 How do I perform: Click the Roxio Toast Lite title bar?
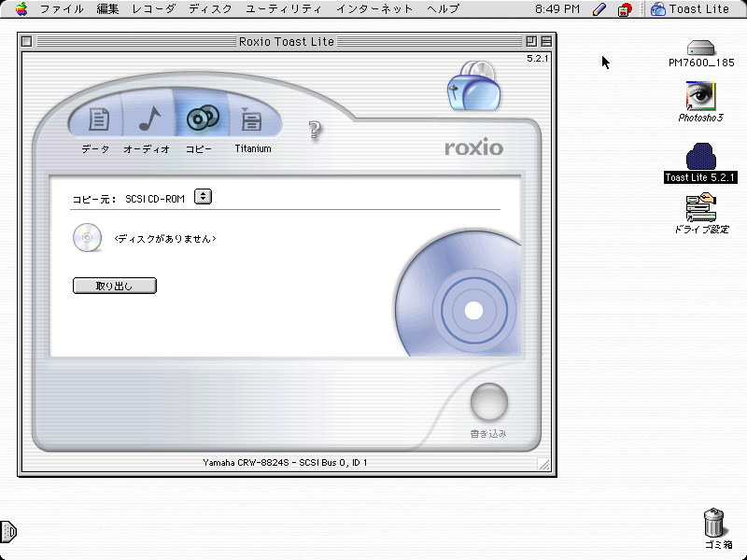tap(287, 41)
